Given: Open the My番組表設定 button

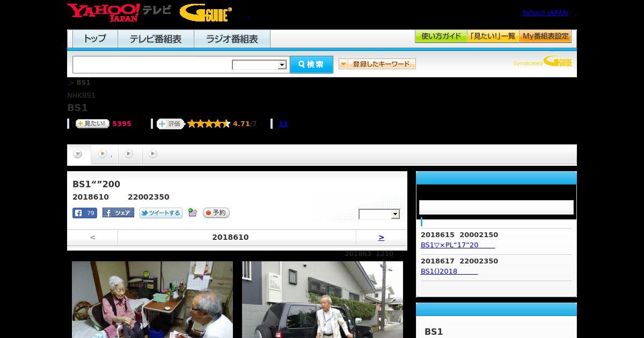Looking at the screenshot, I should click(x=545, y=36).
